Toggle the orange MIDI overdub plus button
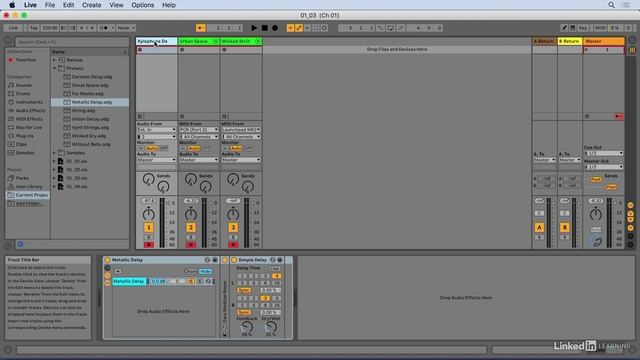This screenshot has width=640, height=360. point(290,28)
